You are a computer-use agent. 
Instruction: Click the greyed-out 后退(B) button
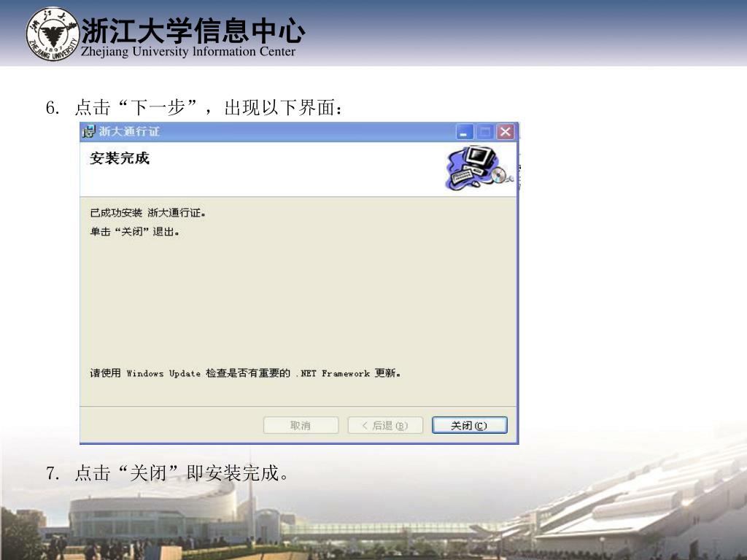[x=385, y=425]
